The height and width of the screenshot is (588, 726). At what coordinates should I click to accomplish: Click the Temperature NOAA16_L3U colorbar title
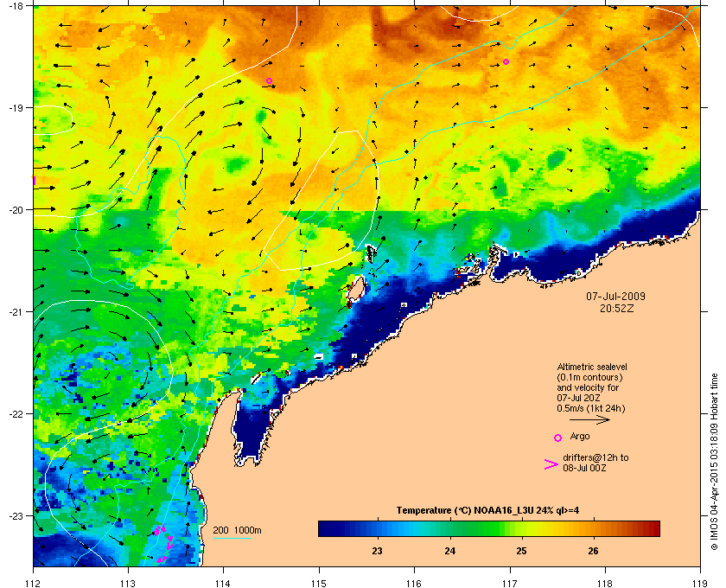(487, 510)
